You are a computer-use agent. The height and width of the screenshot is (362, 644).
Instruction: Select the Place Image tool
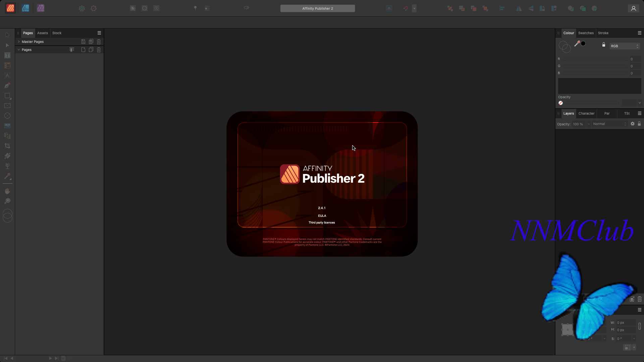click(x=7, y=126)
